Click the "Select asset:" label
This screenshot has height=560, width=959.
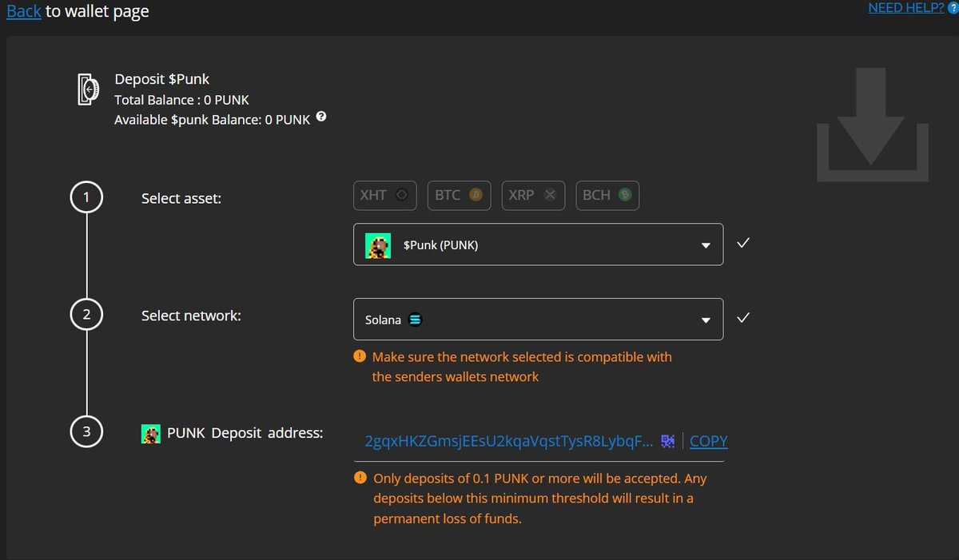click(x=181, y=198)
